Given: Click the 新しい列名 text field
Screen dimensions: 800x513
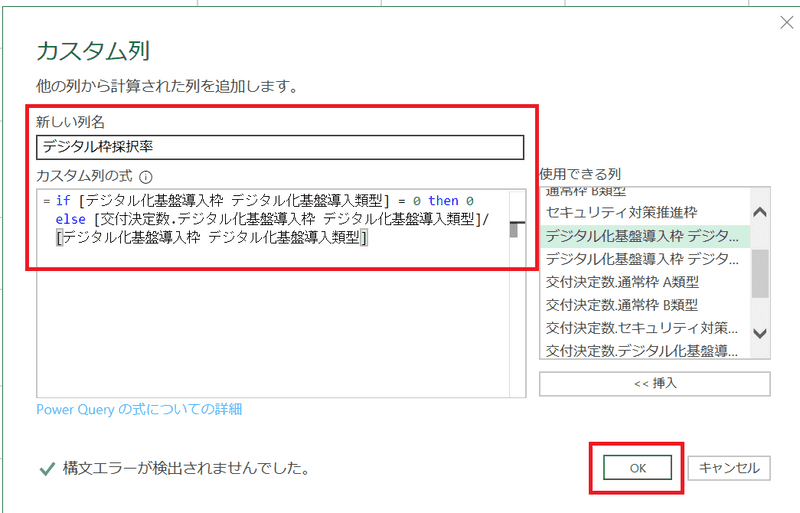Looking at the screenshot, I should [x=280, y=148].
